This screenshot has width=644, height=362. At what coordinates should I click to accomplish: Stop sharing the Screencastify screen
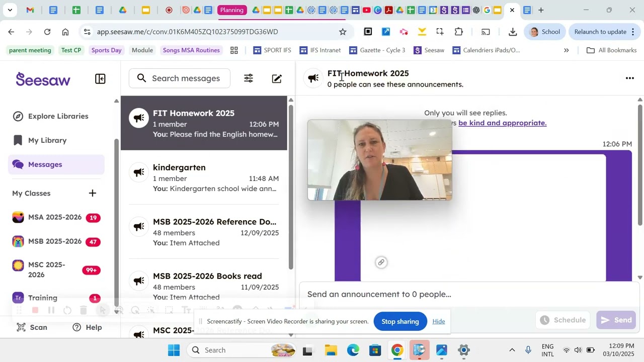pyautogui.click(x=400, y=321)
